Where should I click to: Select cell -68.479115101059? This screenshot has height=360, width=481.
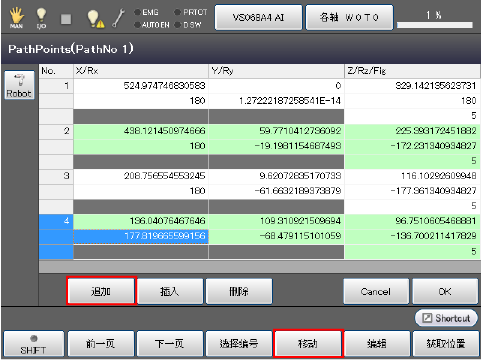276,236
